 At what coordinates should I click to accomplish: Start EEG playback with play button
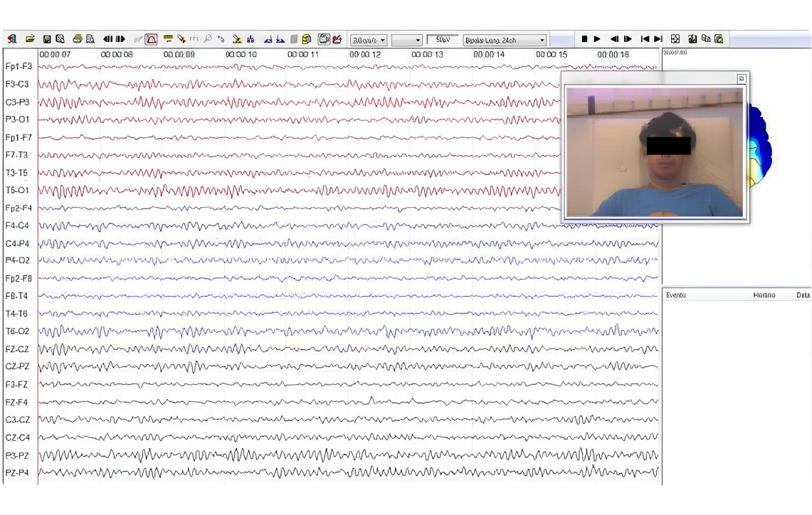[597, 39]
